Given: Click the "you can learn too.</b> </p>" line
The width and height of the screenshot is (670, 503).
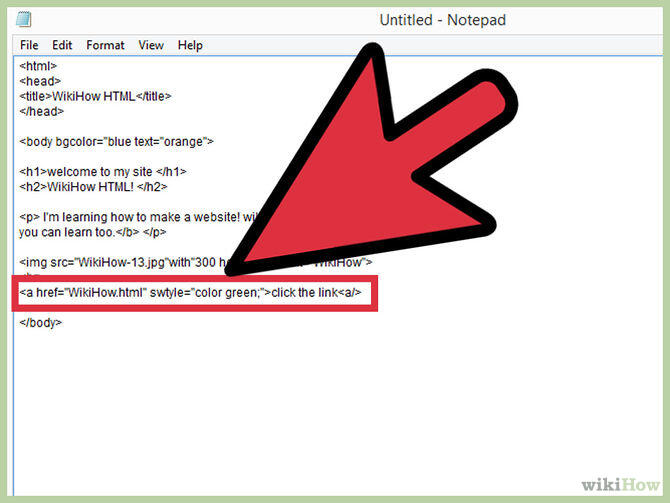Looking at the screenshot, I should point(93,232).
